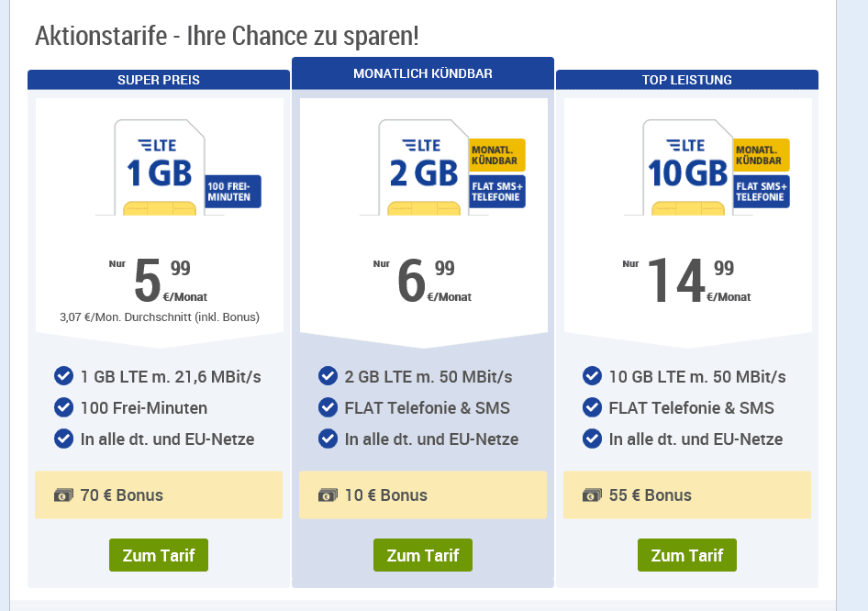
Task: Click Flat SMS+Telefonie badge on 10 GB card
Action: (x=762, y=192)
